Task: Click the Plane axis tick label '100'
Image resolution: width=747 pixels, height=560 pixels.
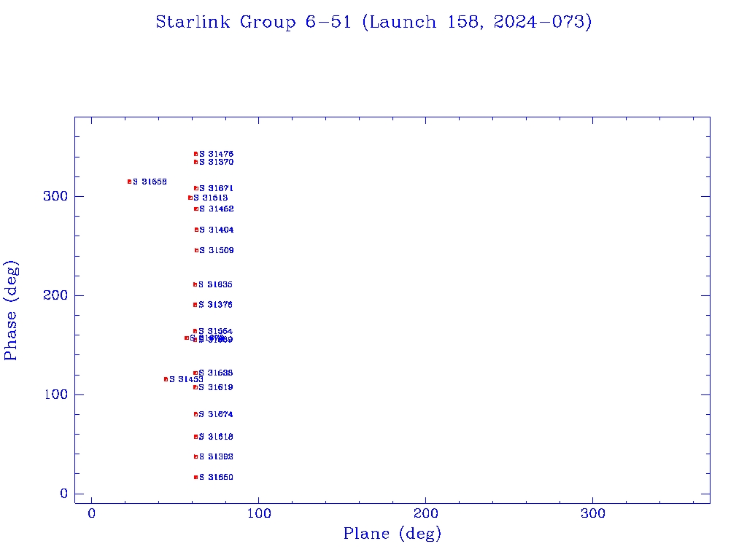Action: [259, 513]
